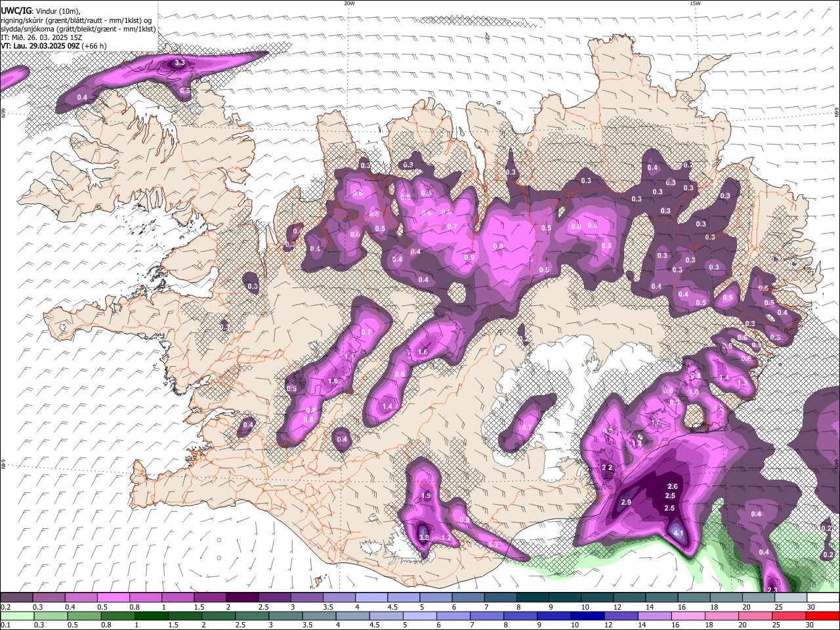Viewport: 840px width, 630px height.
Task: Click the light periwinkle swatch labelled 4 on purple scale
Action: click(370, 598)
